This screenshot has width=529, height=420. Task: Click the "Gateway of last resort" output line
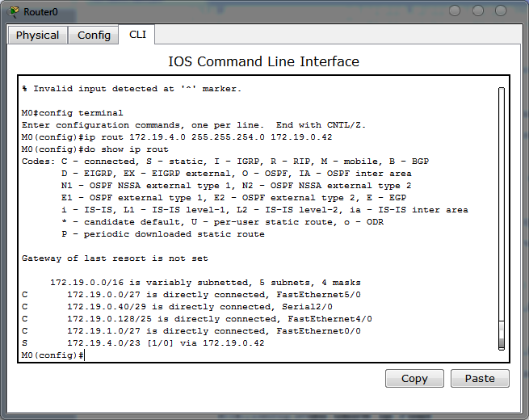click(x=115, y=258)
